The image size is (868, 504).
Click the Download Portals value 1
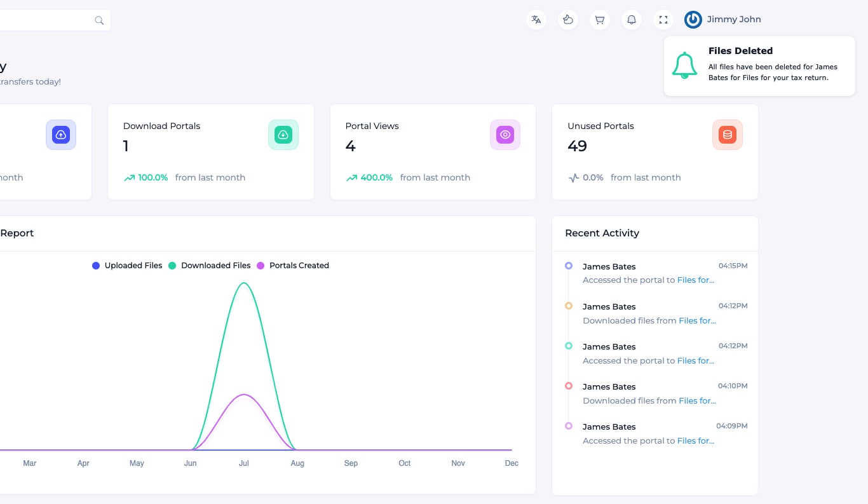coord(126,146)
